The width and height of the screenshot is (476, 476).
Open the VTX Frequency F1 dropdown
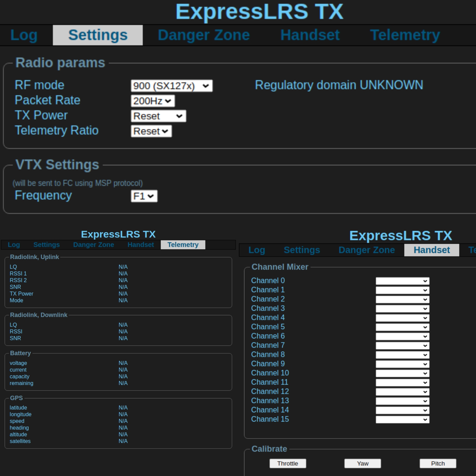(144, 196)
